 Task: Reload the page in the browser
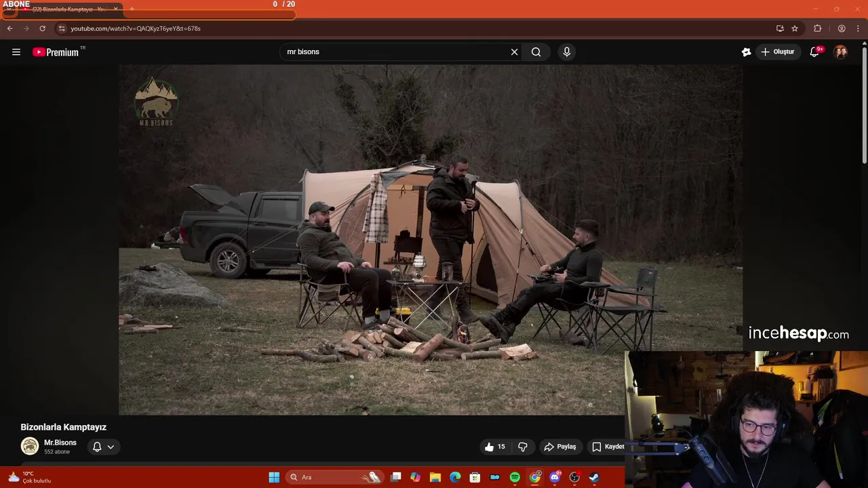point(42,28)
